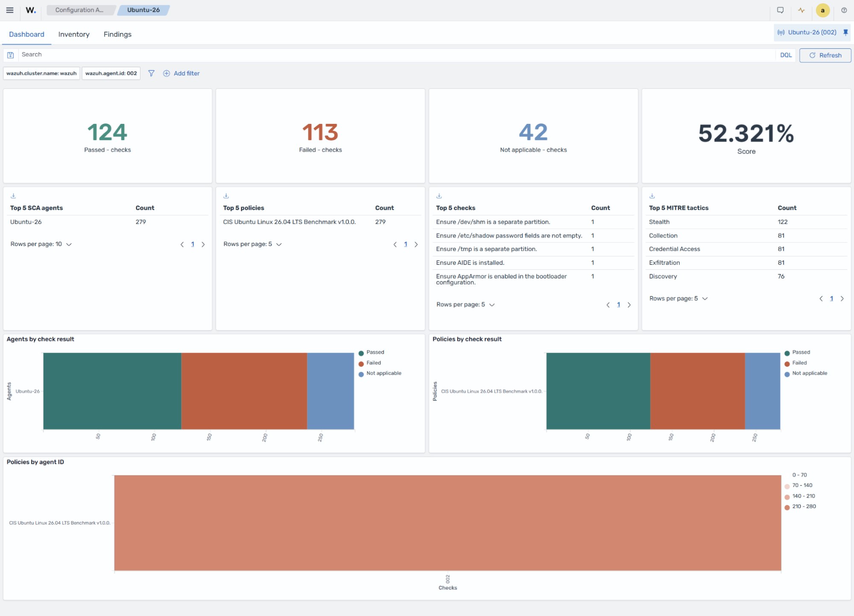The width and height of the screenshot is (854, 616).
Task: Expand Rows per page: 10 in SCA agents
Action: tap(41, 244)
